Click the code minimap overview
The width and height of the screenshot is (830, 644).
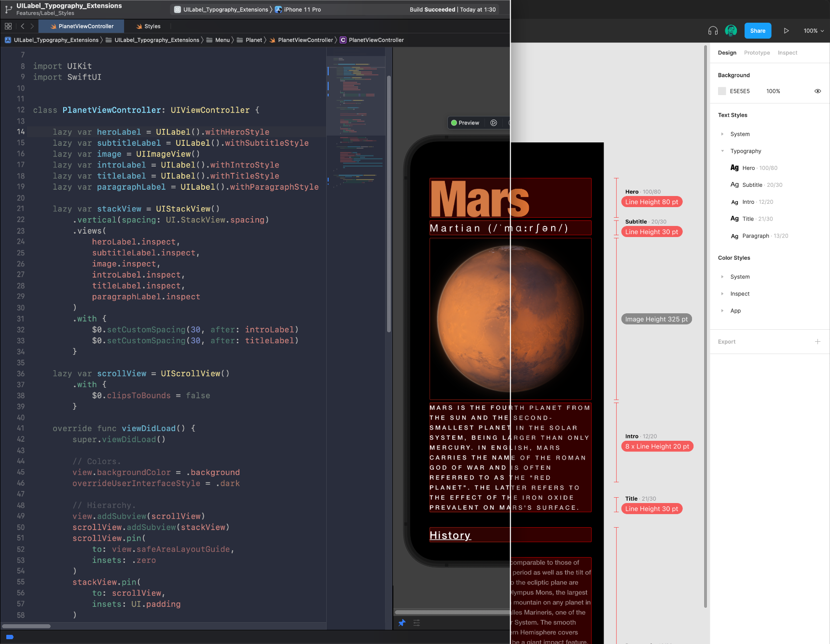point(356,121)
